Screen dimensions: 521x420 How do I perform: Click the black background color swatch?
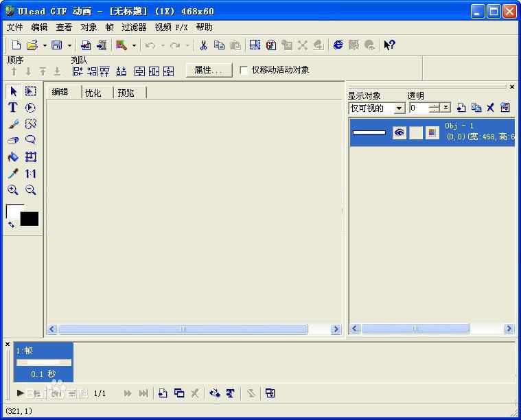(30, 219)
